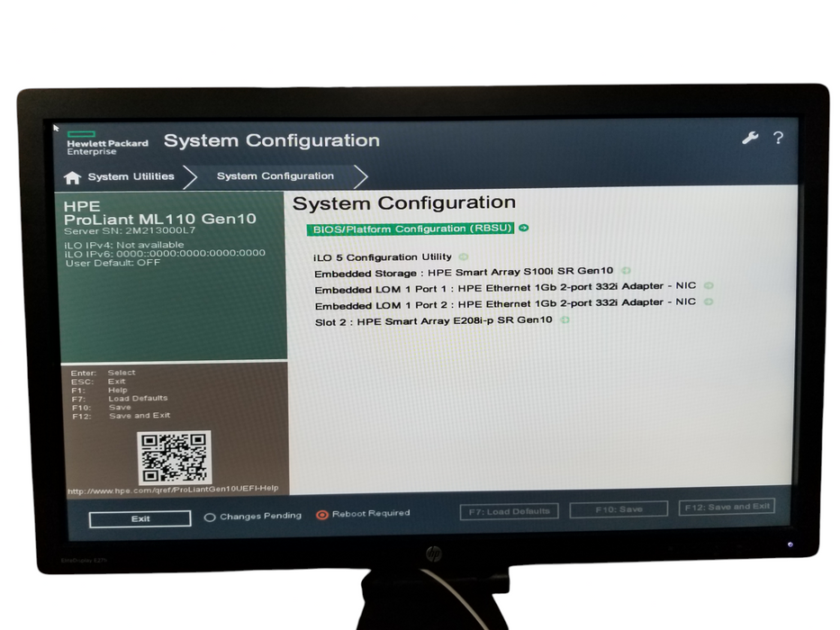This screenshot has height=630, width=840.
Task: Click arrow icon next to BIOS/Platform Configuration
Action: (524, 229)
